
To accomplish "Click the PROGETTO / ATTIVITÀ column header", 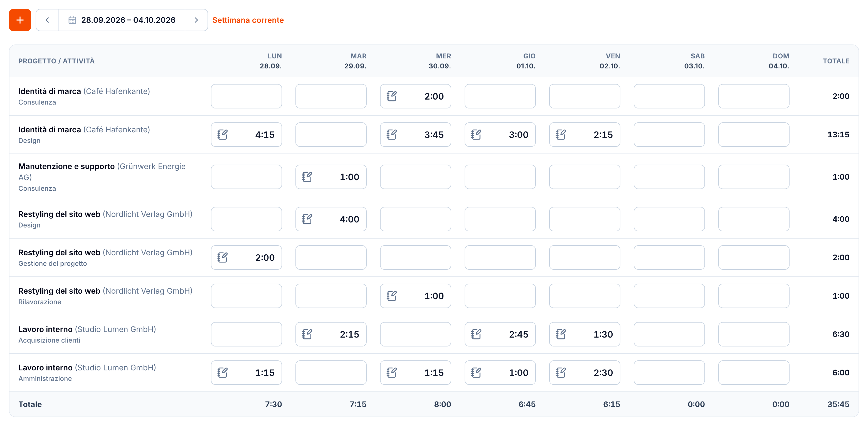I will [56, 61].
